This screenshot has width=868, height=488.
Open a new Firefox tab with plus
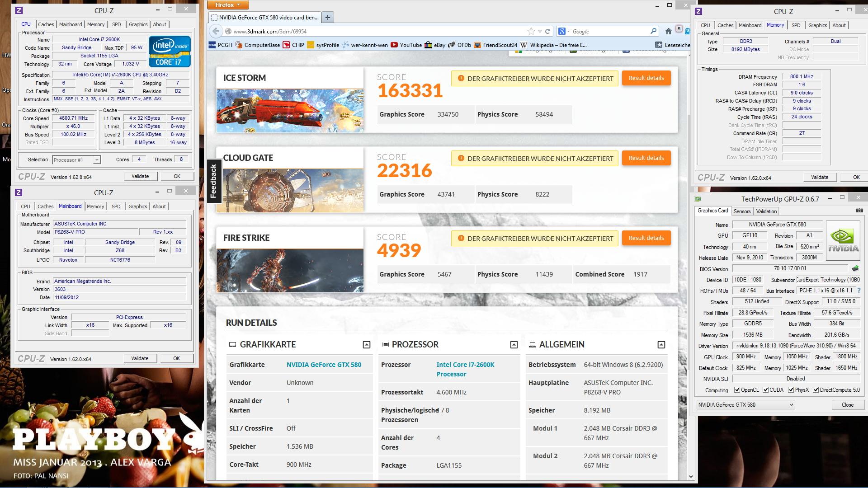[x=328, y=17]
